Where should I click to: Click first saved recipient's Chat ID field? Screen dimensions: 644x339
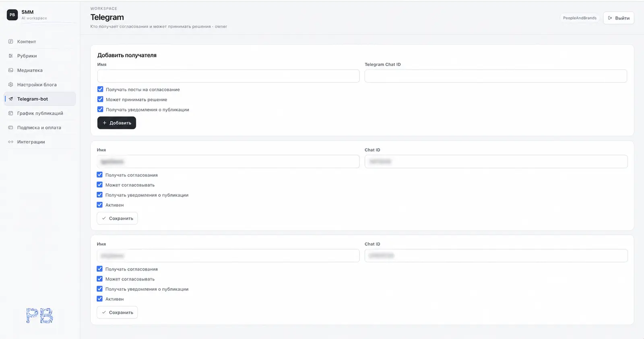(x=496, y=162)
